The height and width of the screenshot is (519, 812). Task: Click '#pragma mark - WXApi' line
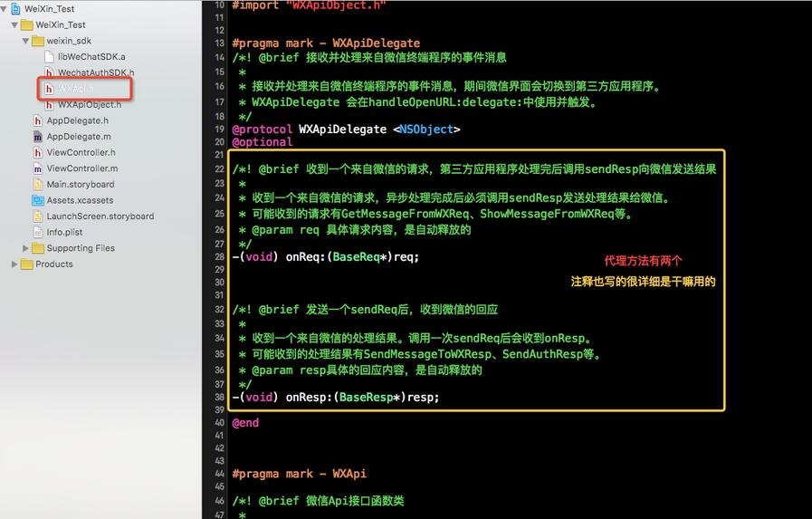click(299, 474)
